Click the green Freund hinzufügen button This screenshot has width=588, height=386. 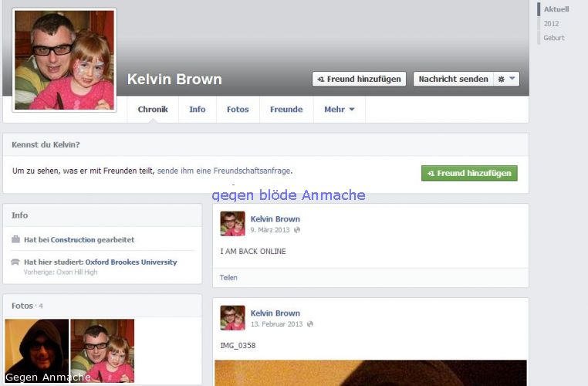click(x=469, y=174)
